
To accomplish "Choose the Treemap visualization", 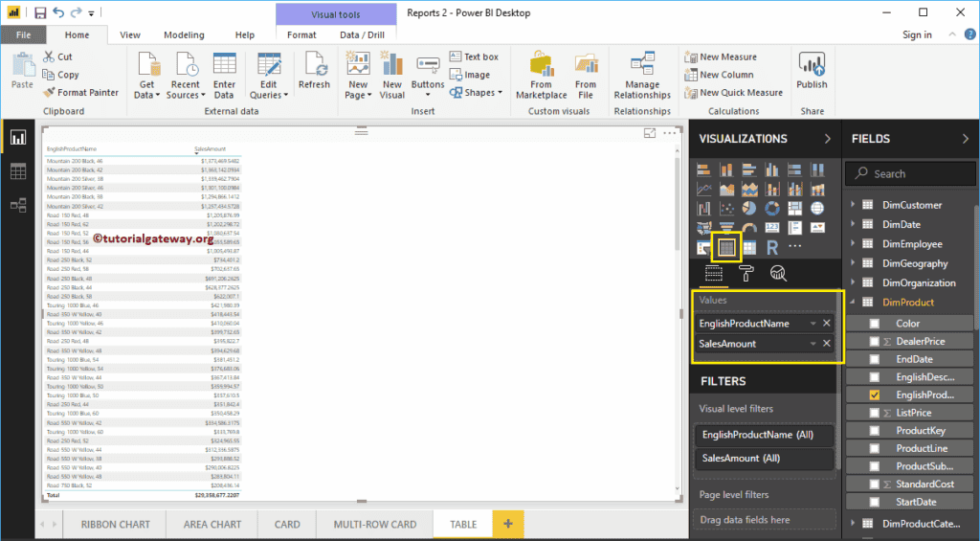I will click(794, 209).
